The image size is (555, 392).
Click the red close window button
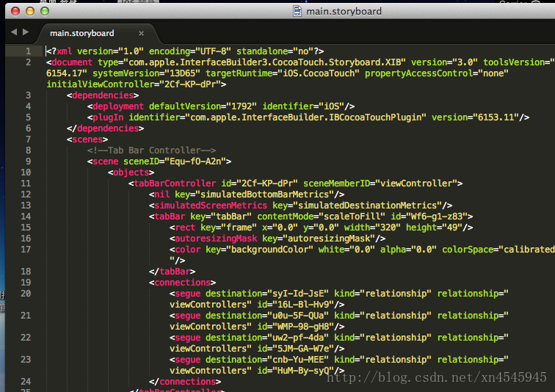[15, 11]
